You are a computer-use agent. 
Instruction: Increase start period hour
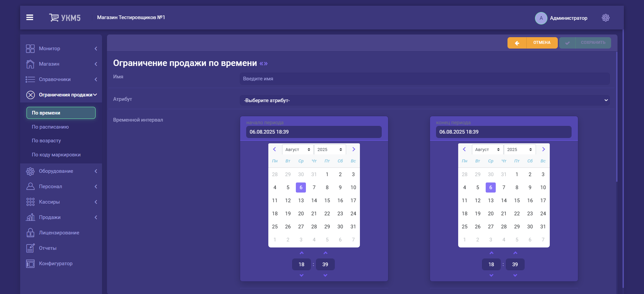coord(302,253)
